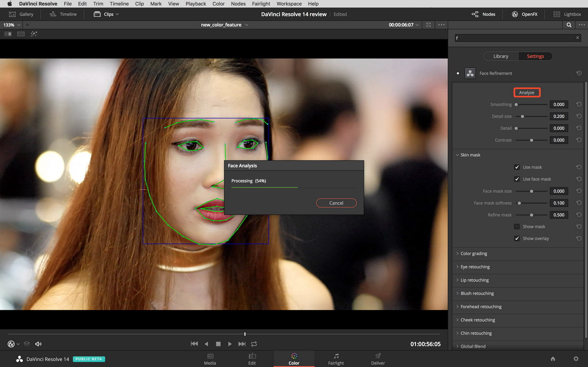Click the Contrast slider
Image resolution: width=588 pixels, height=367 pixels.
(531, 140)
